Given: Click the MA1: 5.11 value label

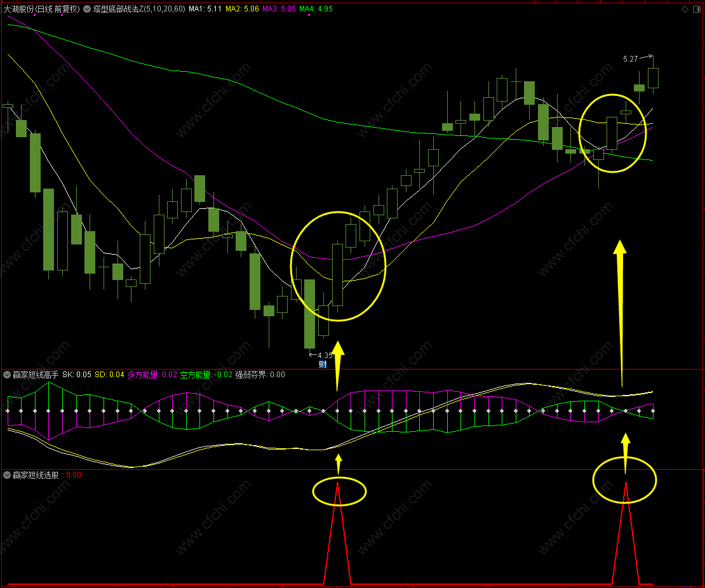Looking at the screenshot, I should coord(205,9).
